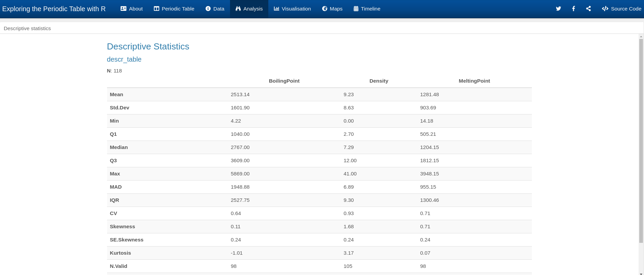Click the scrollbar down arrow

coord(641,273)
